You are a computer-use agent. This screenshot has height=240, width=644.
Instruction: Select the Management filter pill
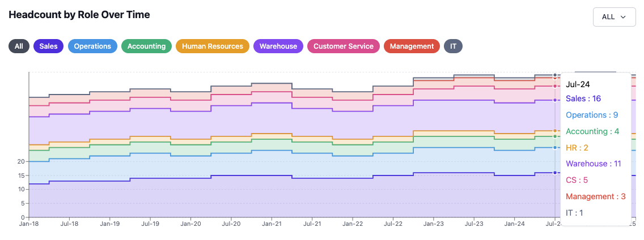(x=412, y=46)
